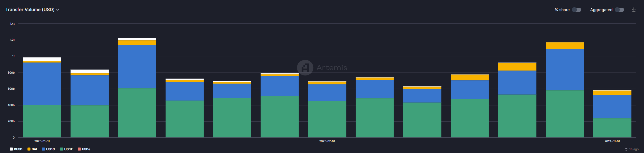Viewport: 644px width, 153px height.
Task: Select the 2023-07-01 bar's USDT segment
Action: [327, 119]
